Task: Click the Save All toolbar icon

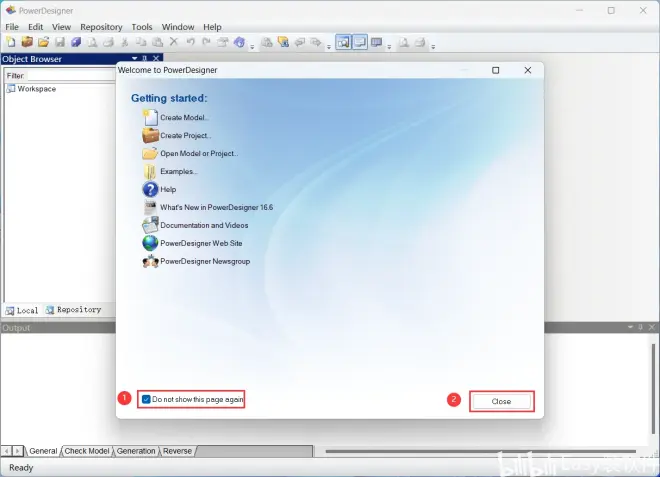Action: coord(76,42)
